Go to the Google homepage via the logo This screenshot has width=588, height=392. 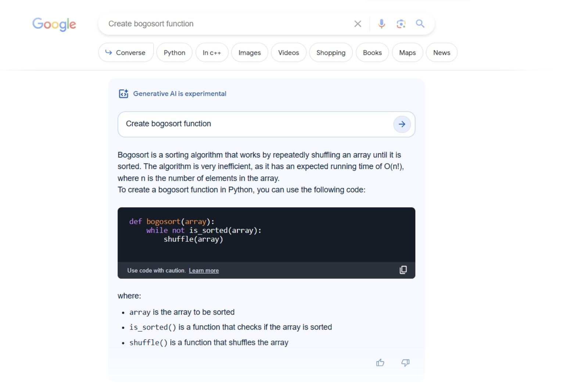tap(54, 24)
